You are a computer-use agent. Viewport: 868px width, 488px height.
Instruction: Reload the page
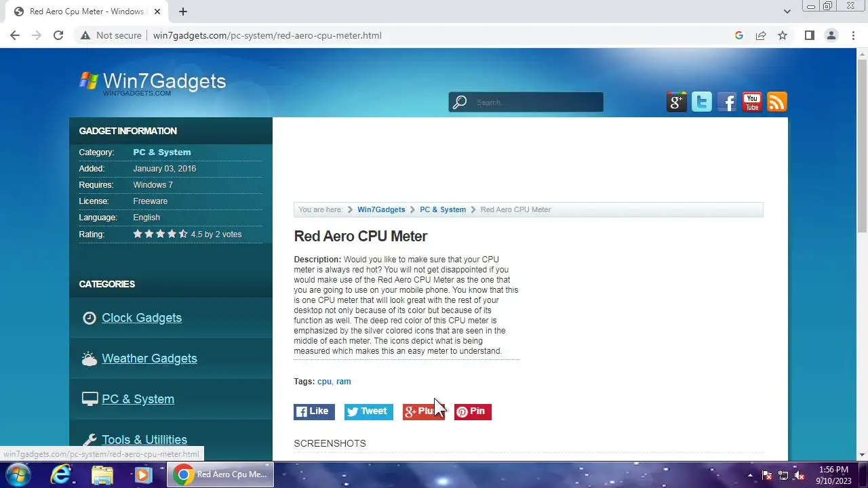(58, 35)
